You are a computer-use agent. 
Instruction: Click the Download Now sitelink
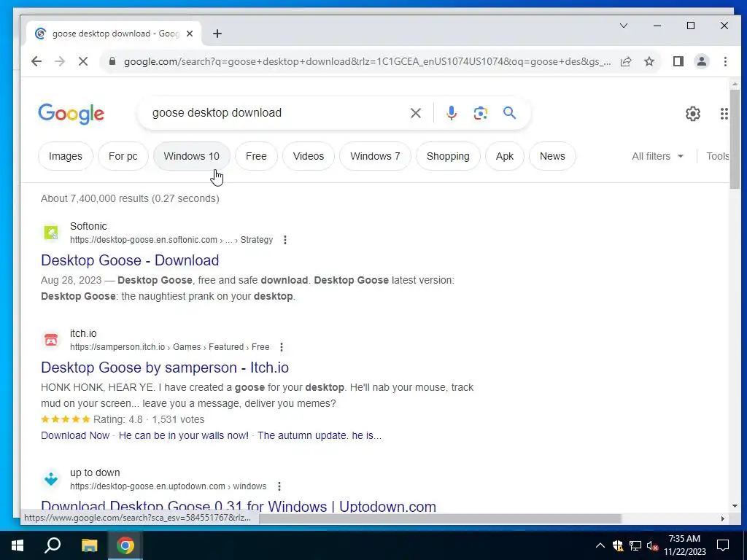tap(75, 435)
